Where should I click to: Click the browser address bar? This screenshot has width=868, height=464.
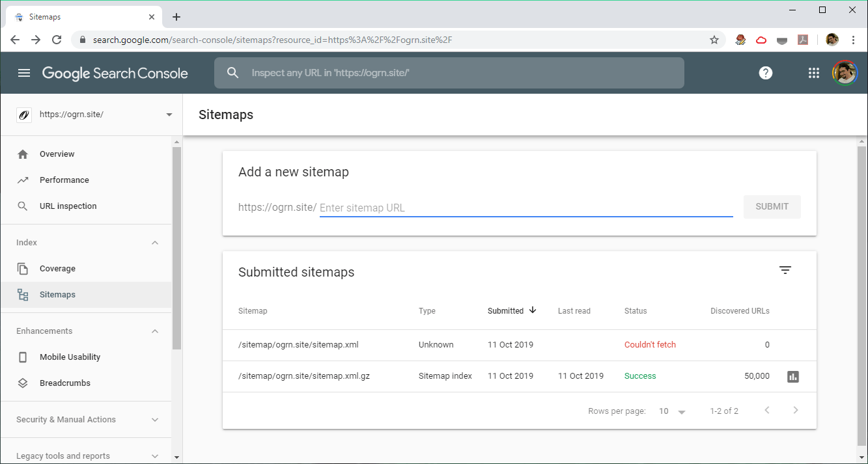[x=400, y=40]
